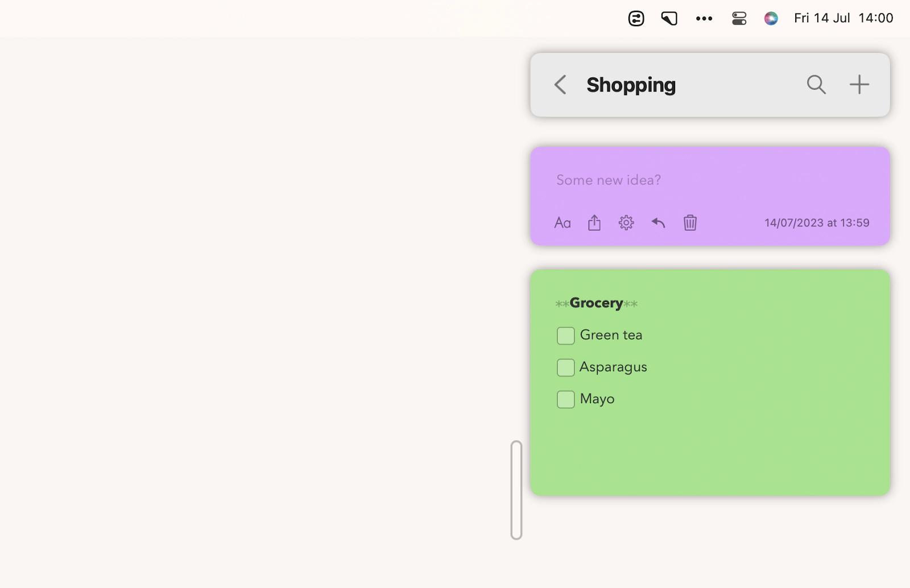Click the 'Asparagus' item text

[613, 367]
